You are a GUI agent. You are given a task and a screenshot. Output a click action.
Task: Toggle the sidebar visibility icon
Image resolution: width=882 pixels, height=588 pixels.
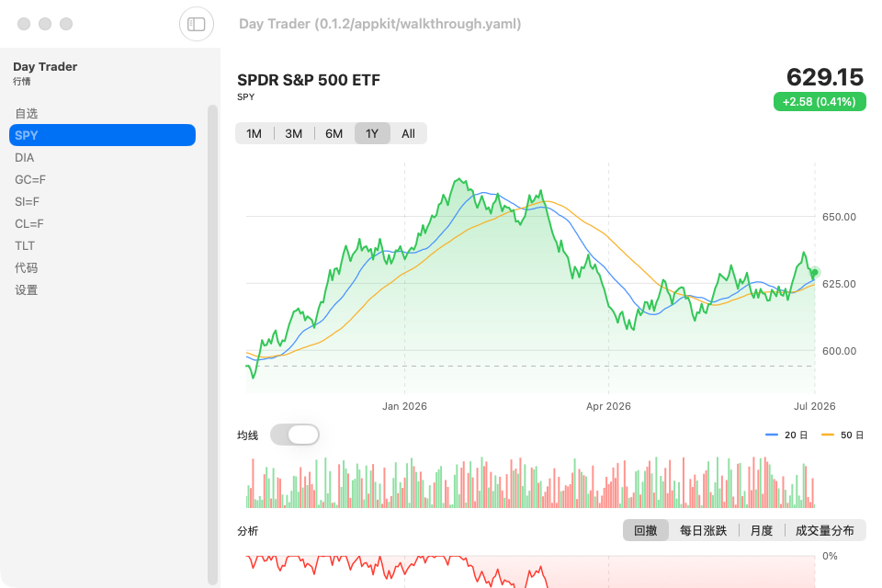[197, 24]
